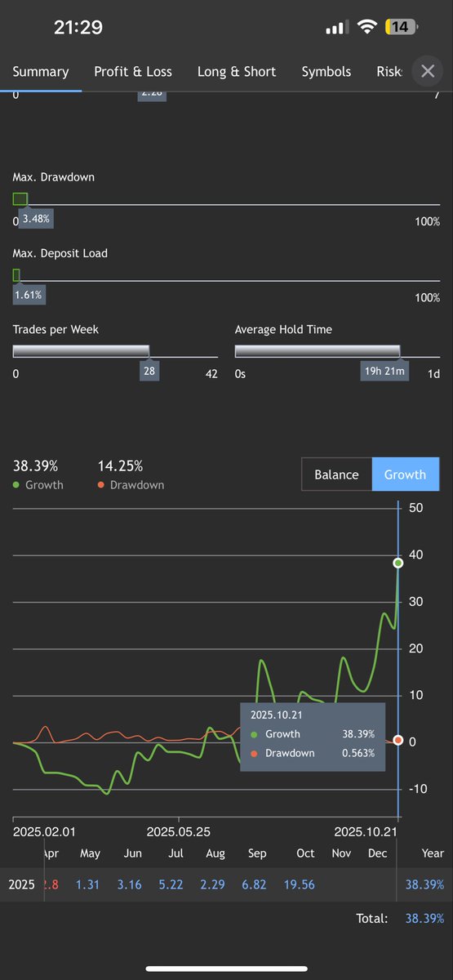Tap the orange Drawdown legend dot
The height and width of the screenshot is (980, 453).
pos(101,485)
